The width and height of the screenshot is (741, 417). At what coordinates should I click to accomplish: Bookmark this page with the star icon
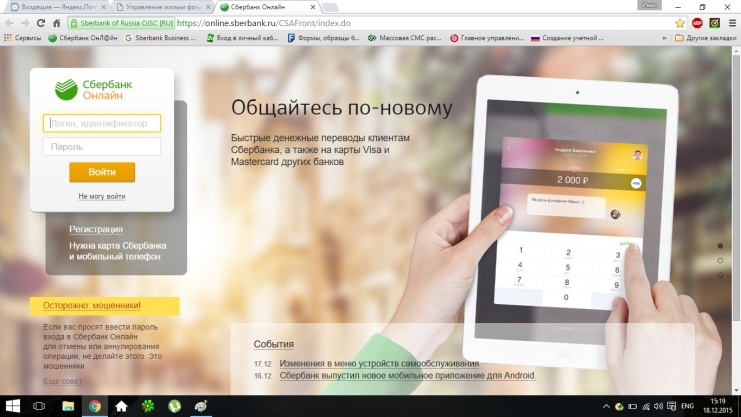(x=680, y=22)
